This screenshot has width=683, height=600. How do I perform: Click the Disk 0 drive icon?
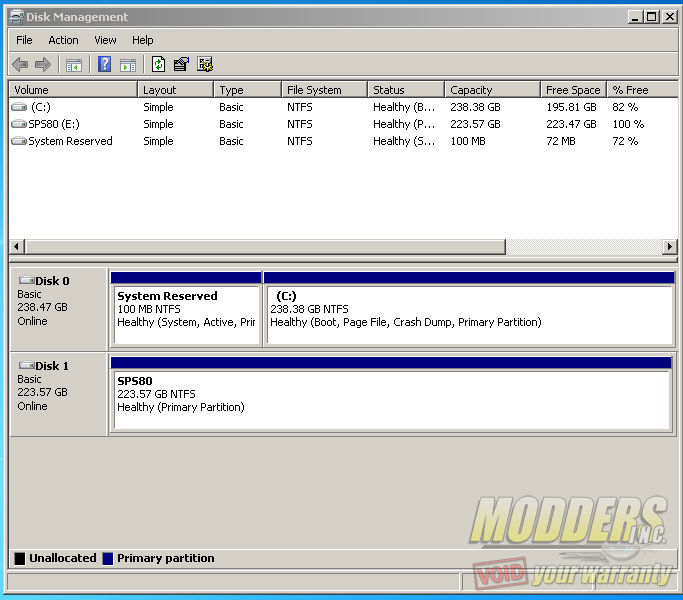pos(27,280)
